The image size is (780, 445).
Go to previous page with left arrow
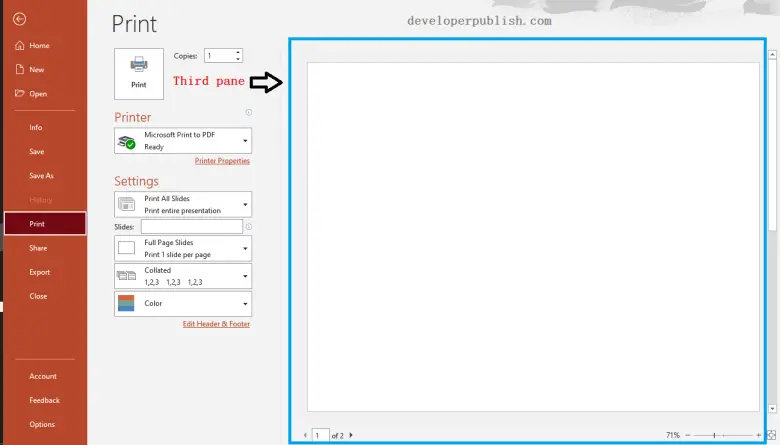coord(305,435)
